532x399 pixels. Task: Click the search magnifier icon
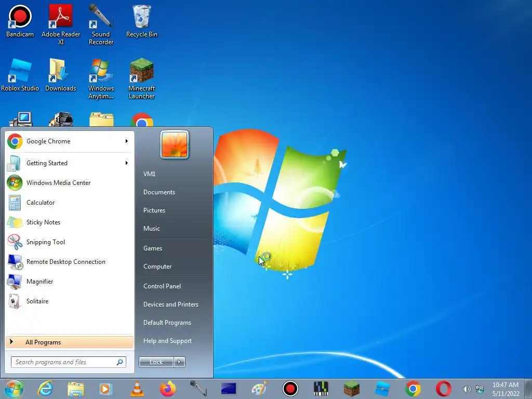(x=120, y=362)
